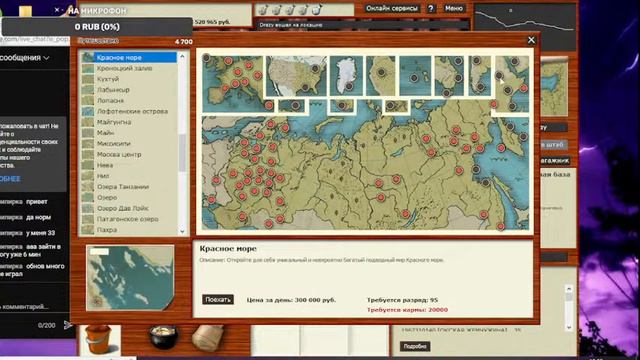Screen dimensions: 640x360
Task: Pick Лабынкыр in the location list
Action: [129, 90]
